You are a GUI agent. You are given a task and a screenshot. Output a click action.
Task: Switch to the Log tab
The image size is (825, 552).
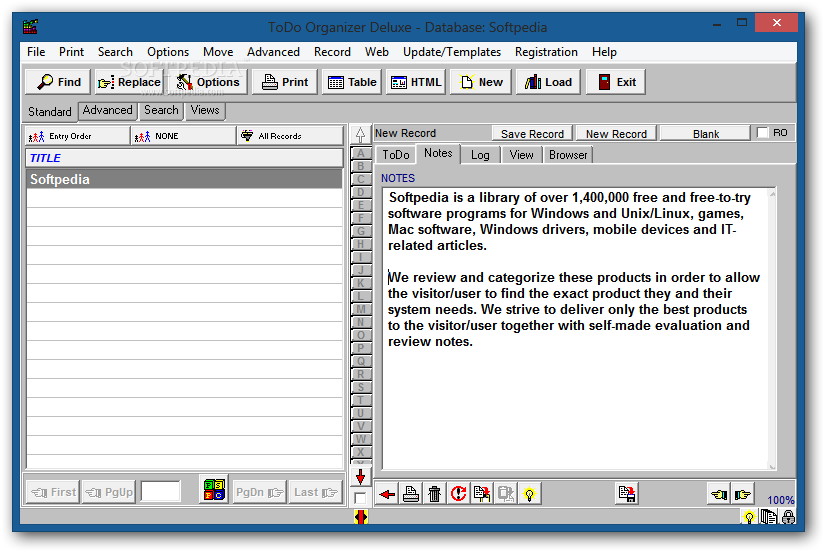coord(480,155)
